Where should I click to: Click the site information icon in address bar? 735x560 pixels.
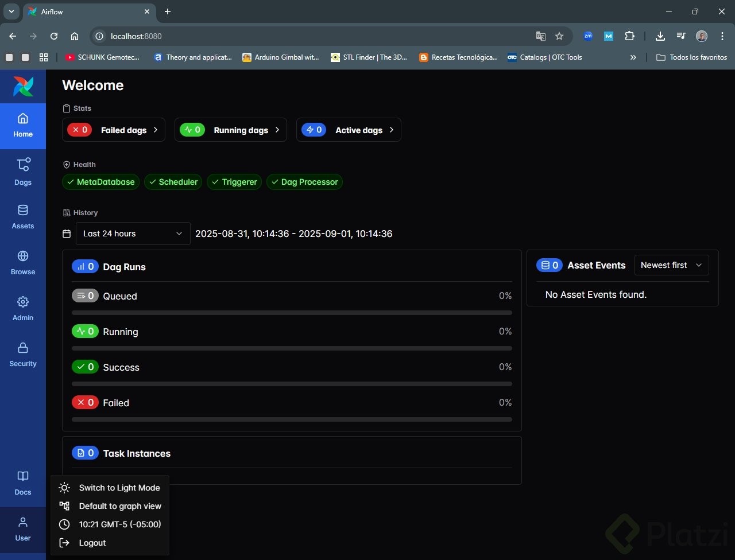click(x=99, y=36)
